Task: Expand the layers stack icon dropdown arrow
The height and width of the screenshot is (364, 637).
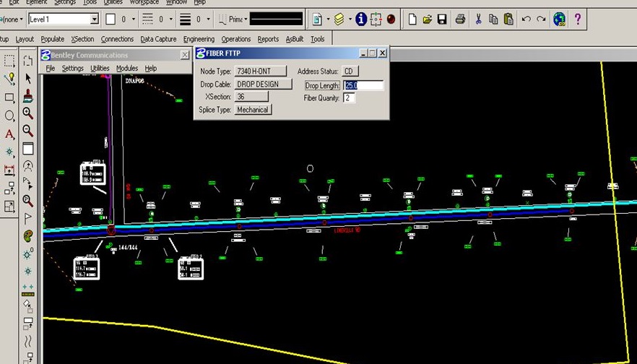Action: coord(350,19)
